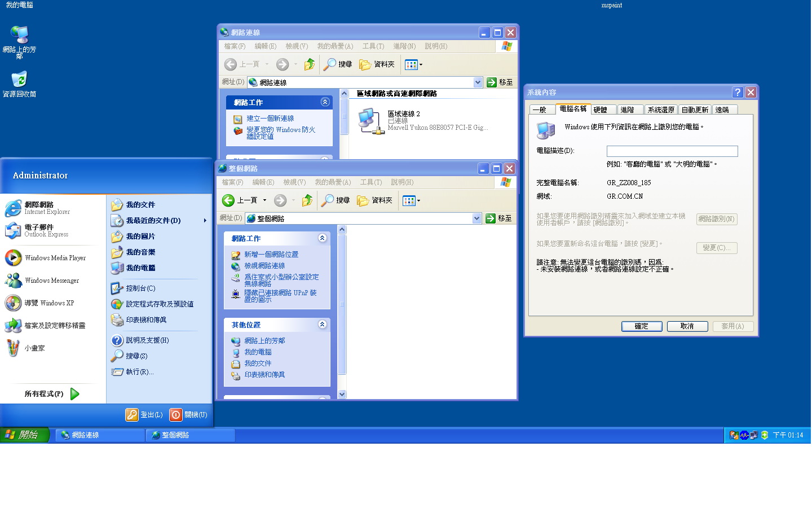Click the 搜尋 toolbar icon in 網路連線

tap(337, 64)
